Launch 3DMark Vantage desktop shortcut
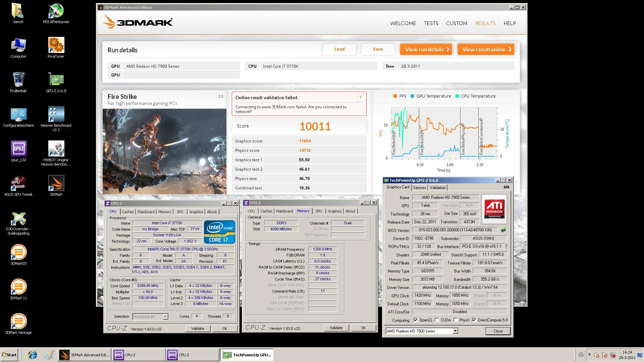The image size is (644, 362). click(x=18, y=324)
